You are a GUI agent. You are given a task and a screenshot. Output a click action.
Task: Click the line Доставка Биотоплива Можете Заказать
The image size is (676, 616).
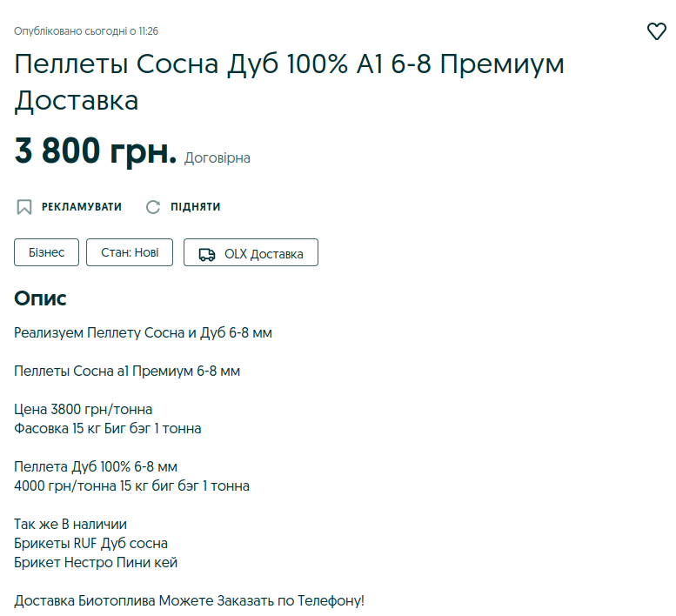point(190,600)
